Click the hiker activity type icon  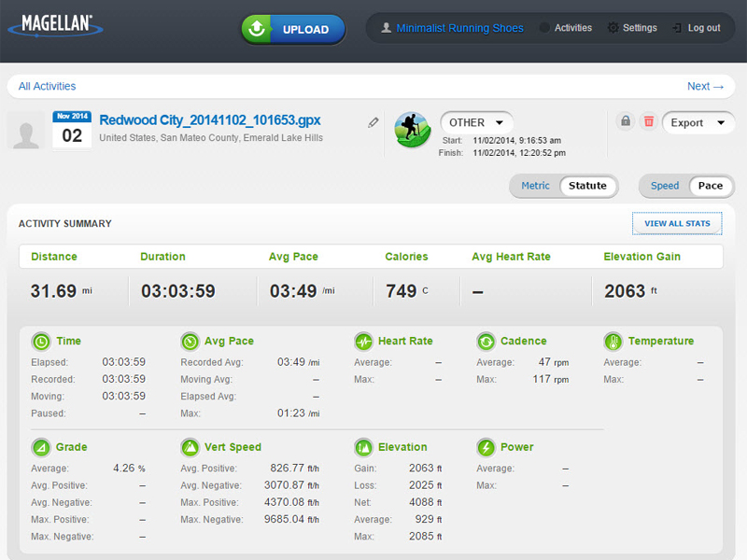412,130
